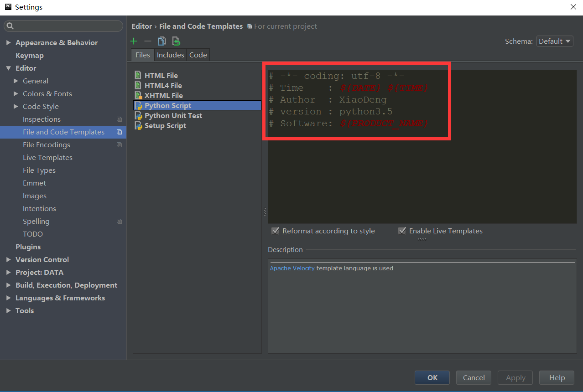583x392 pixels.
Task: Click the XHTML File template icon
Action: pos(138,95)
